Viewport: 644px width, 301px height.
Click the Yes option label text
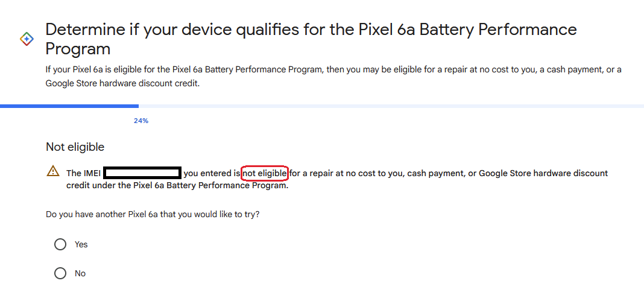pyautogui.click(x=81, y=244)
